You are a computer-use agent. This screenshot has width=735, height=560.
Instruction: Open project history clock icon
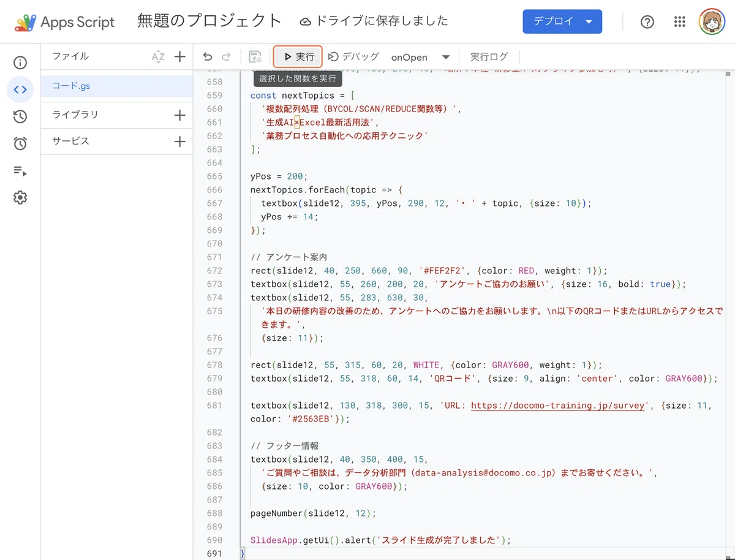click(x=20, y=116)
